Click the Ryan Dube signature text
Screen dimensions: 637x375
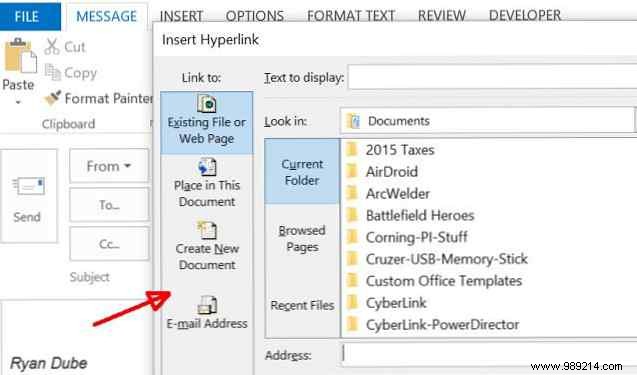pos(49,363)
